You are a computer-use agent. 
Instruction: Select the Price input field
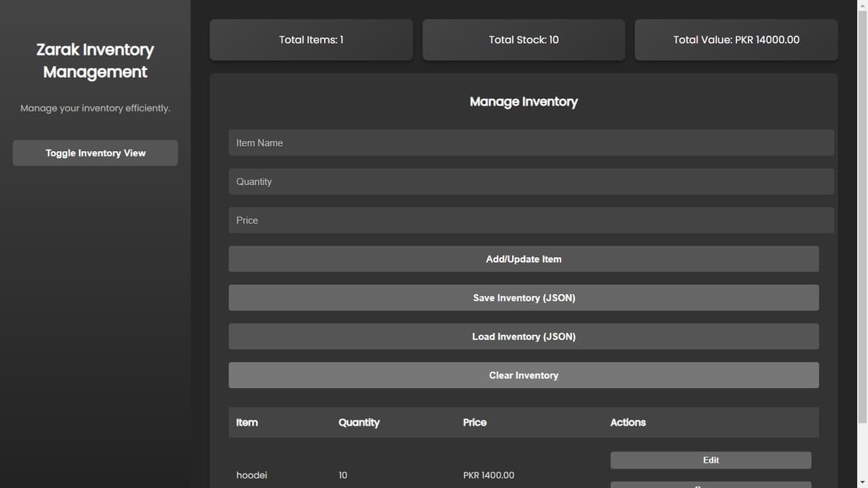click(531, 221)
